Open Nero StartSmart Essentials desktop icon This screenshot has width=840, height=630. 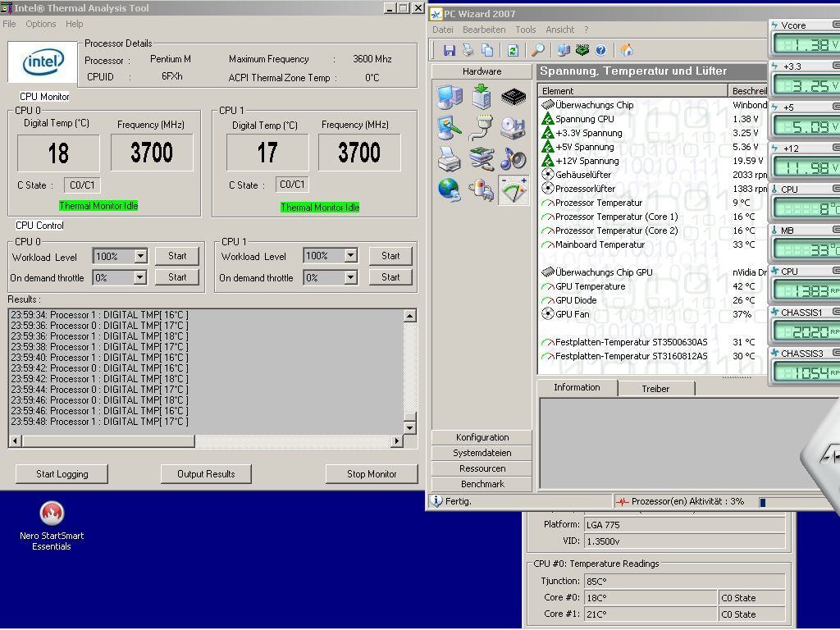pyautogui.click(x=52, y=525)
